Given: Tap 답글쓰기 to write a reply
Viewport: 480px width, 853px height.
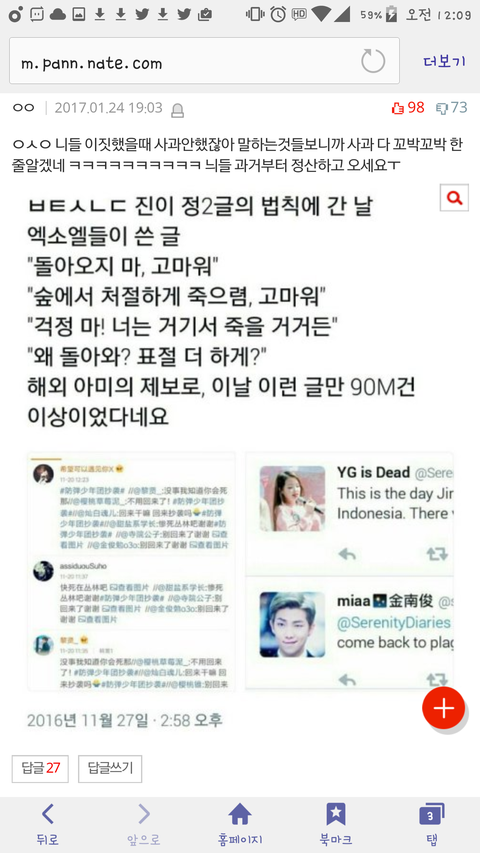Looking at the screenshot, I should coord(110,769).
